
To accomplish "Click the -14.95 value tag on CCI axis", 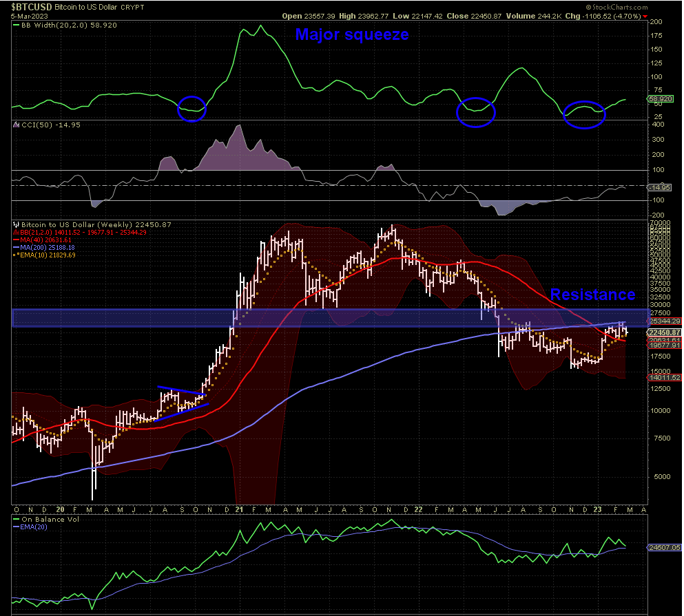I will coord(660,187).
